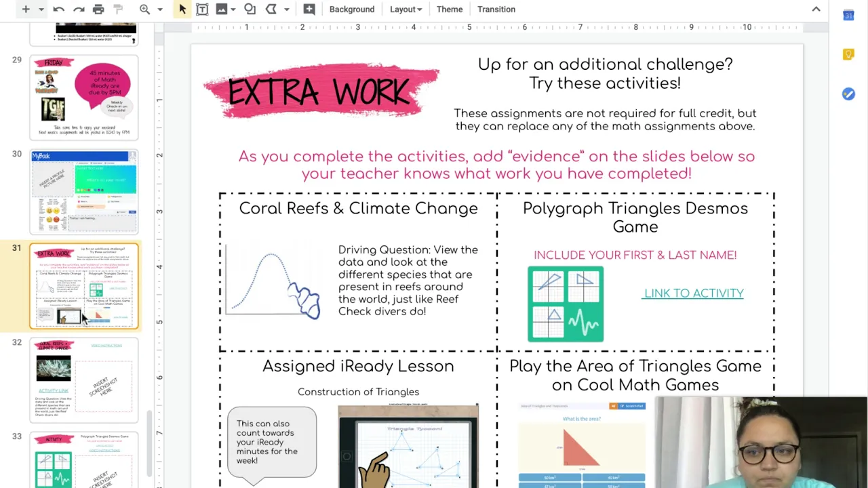Select the Text box tool
The image size is (868, 488).
[202, 9]
